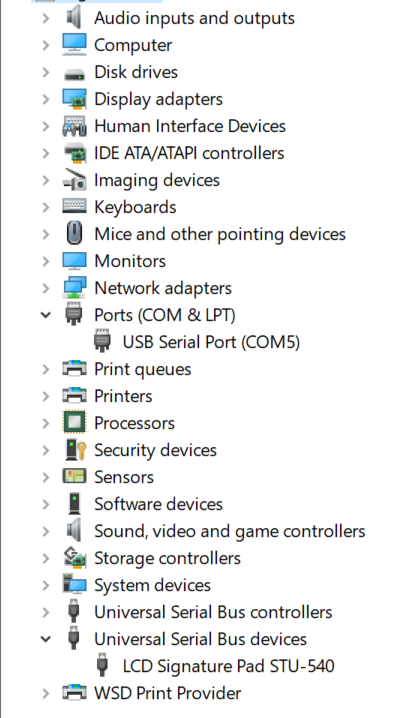Click the Storage controllers icon
Image resolution: width=394 pixels, height=718 pixels.
(x=74, y=558)
